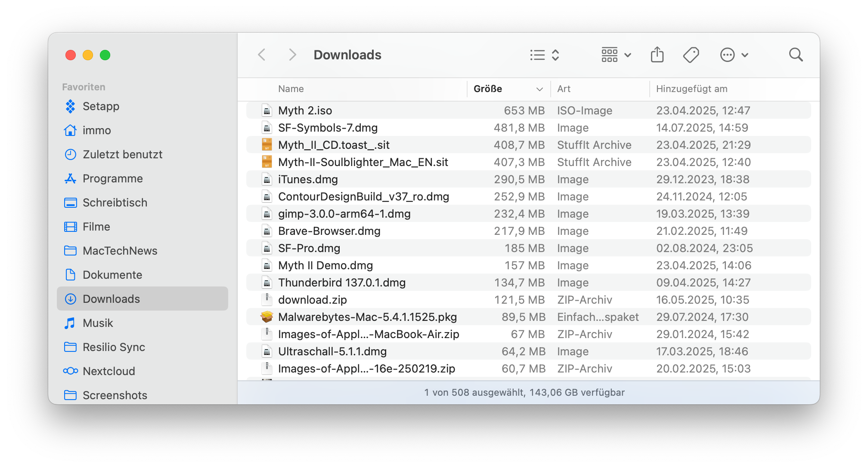The image size is (868, 468).
Task: Open Dokumente in the sidebar
Action: [x=143, y=275]
